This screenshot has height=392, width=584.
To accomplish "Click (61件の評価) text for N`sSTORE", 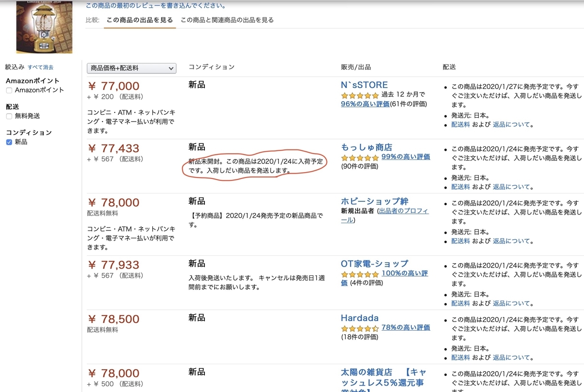I will (409, 104).
